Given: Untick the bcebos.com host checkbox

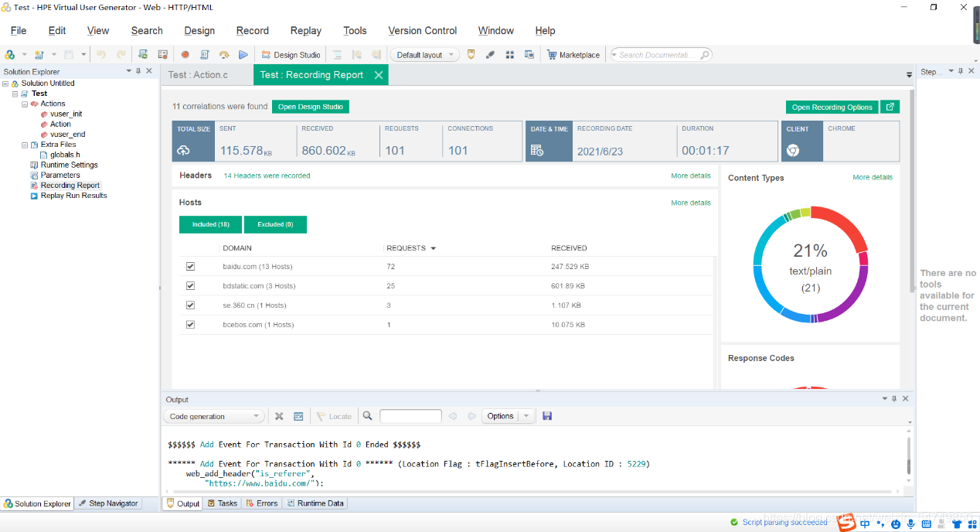Looking at the screenshot, I should point(190,325).
